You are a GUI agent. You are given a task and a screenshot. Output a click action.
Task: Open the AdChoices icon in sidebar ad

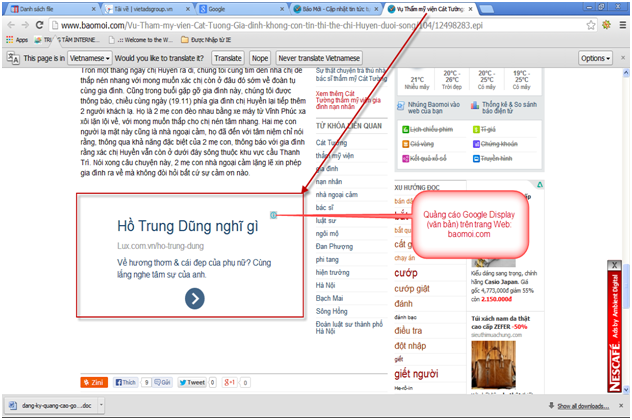[x=540, y=185]
